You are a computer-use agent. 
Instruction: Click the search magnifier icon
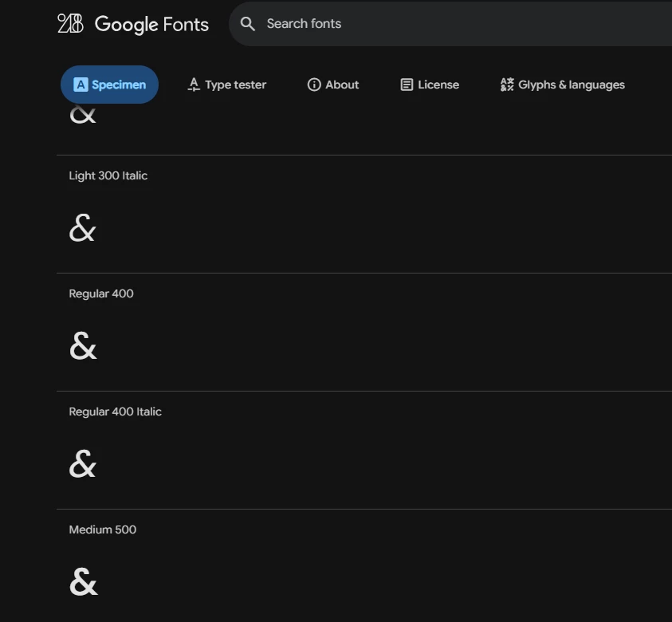coord(248,24)
